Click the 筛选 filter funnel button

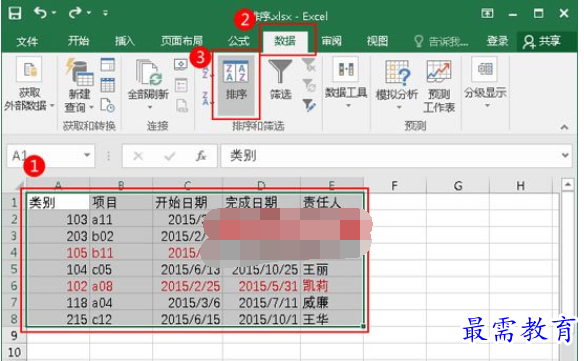click(x=280, y=80)
